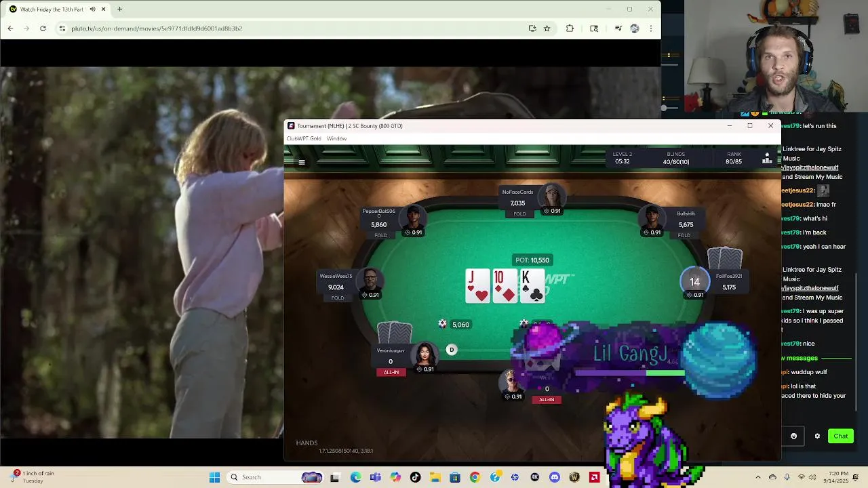Viewport: 868px width, 488px height.
Task: Close the Watch Friday the 13th tab
Action: pos(104,9)
